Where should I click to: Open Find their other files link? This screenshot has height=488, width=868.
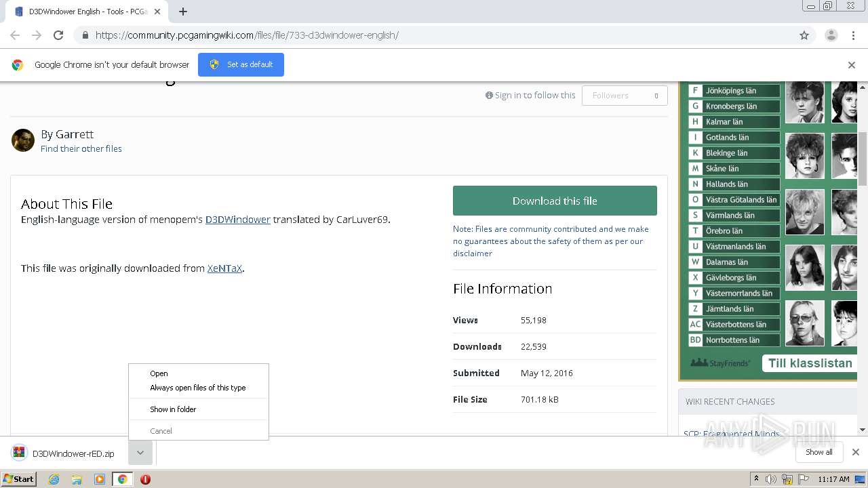81,148
